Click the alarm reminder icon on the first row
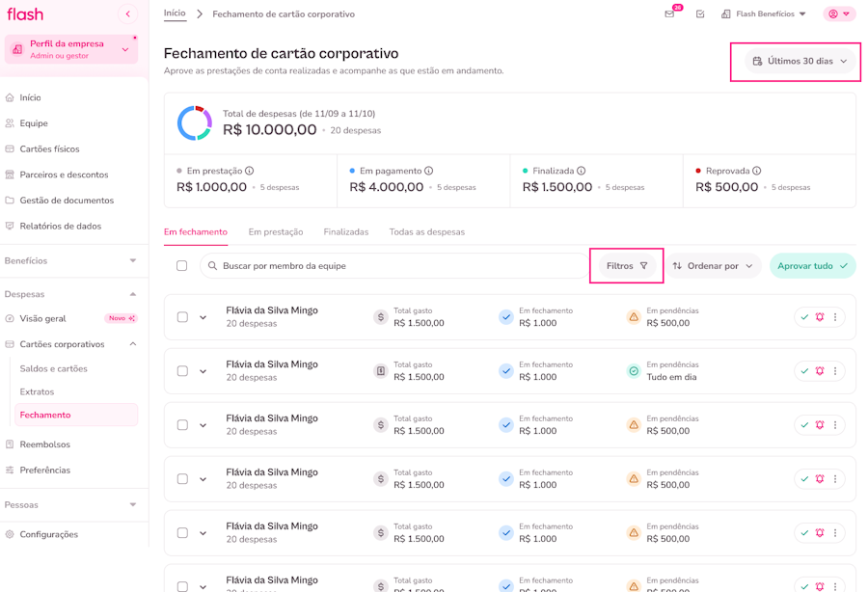The image size is (868, 592). (x=820, y=317)
